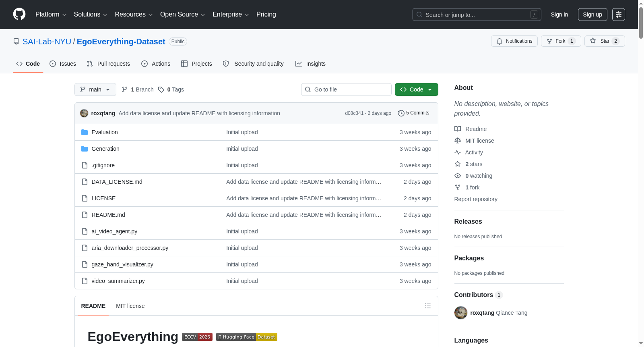This screenshot has width=644, height=347.
Task: Open the EgoEverything-Dataset repository link
Action: (x=121, y=42)
